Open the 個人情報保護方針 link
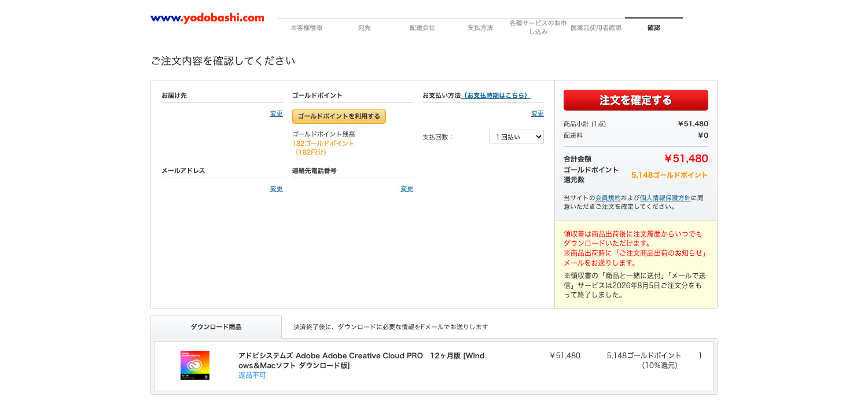The image size is (868, 404). 665,198
